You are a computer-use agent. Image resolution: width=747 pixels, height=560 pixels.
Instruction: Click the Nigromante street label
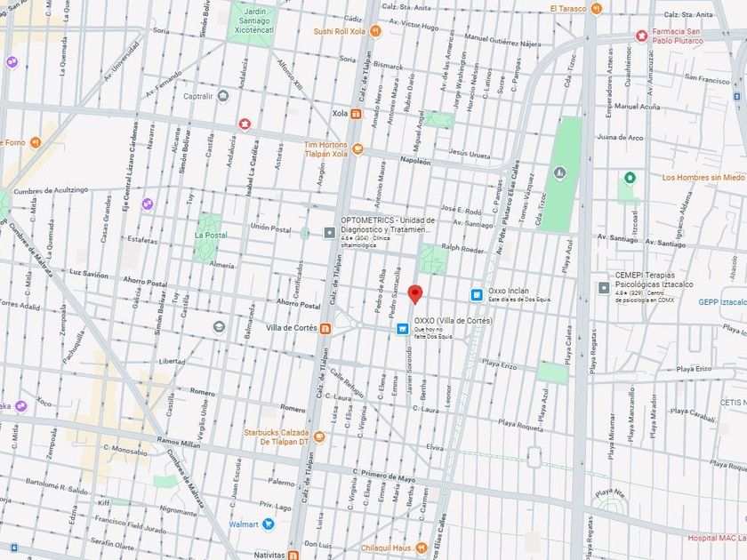click(178, 510)
